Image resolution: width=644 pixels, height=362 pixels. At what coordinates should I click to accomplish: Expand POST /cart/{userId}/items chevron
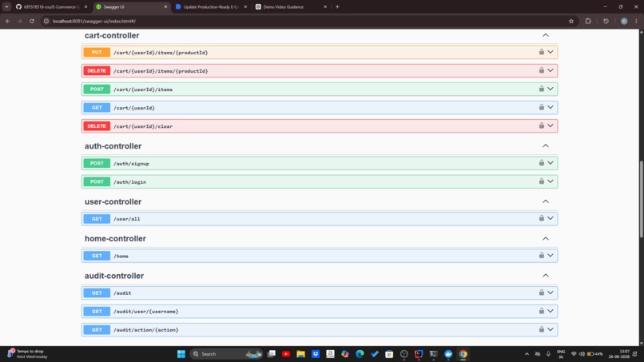[551, 90]
